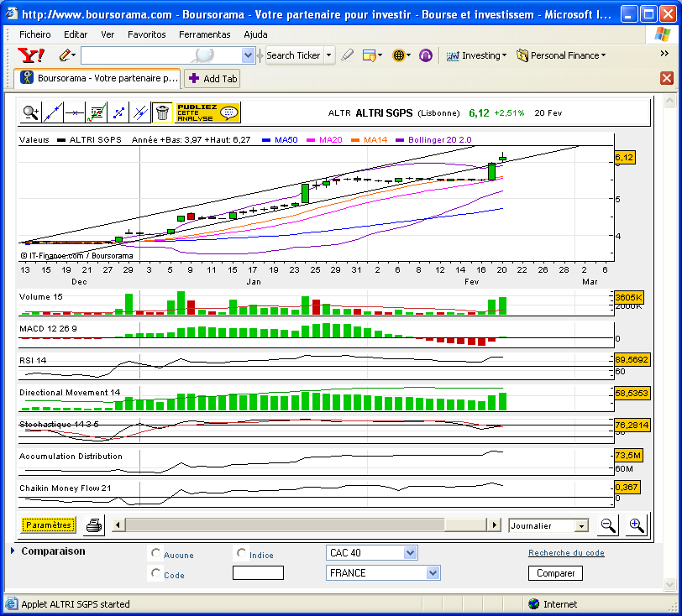Image resolution: width=682 pixels, height=616 pixels.
Task: Click the MA50 legend label
Action: 286,140
